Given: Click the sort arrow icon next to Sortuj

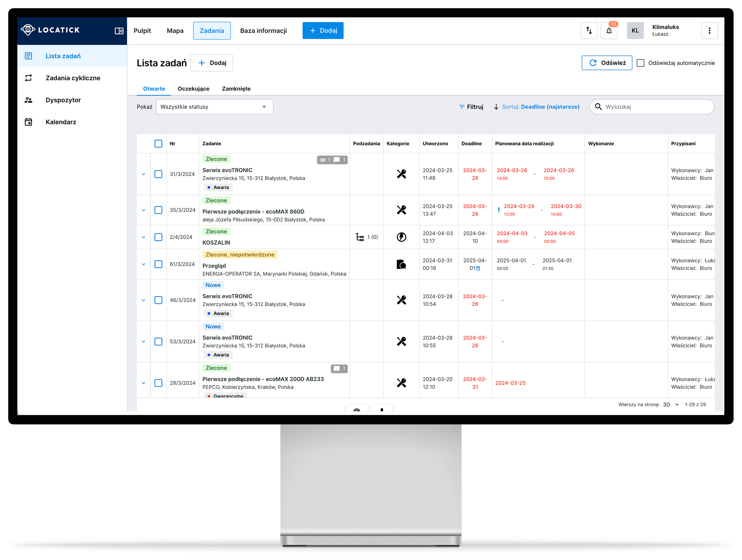Looking at the screenshot, I should coord(496,107).
